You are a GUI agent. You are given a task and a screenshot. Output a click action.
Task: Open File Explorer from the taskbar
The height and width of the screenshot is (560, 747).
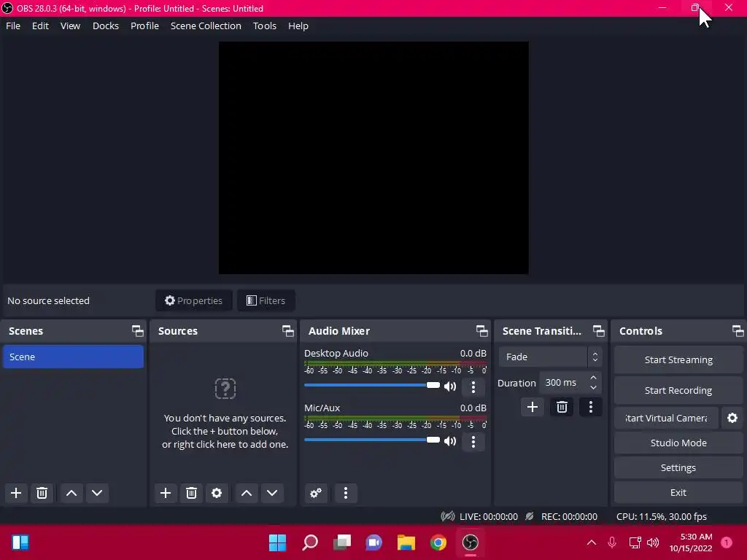pyautogui.click(x=406, y=542)
